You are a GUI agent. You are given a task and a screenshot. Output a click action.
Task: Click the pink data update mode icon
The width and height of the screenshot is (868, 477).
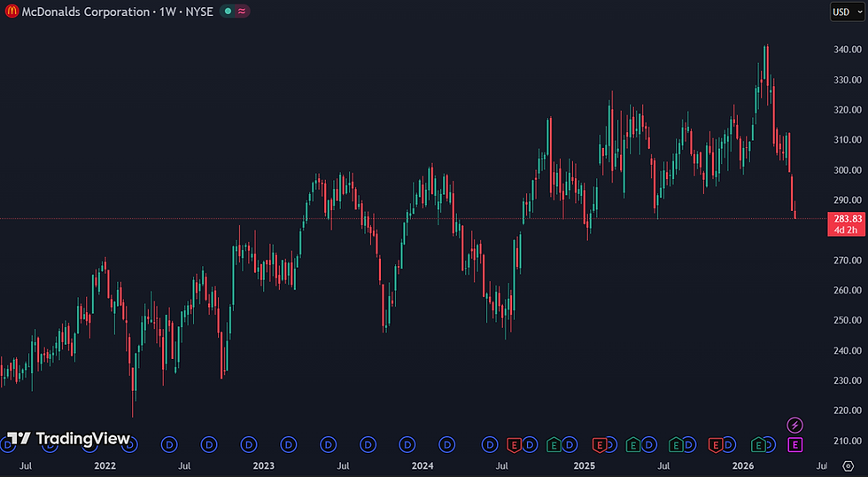click(x=241, y=11)
